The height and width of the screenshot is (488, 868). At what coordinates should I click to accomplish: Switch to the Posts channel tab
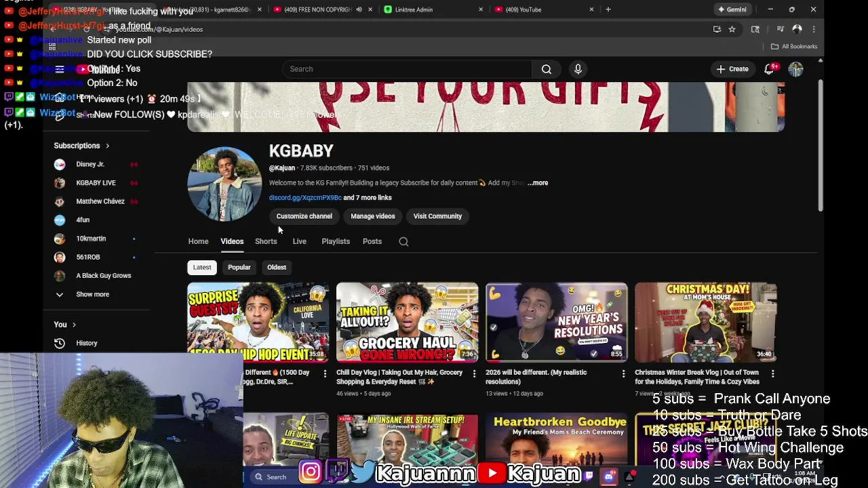coord(372,241)
